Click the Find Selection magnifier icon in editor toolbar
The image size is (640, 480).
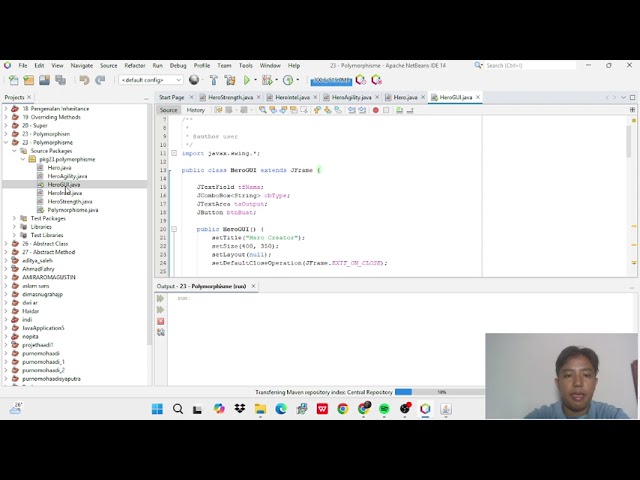click(262, 110)
